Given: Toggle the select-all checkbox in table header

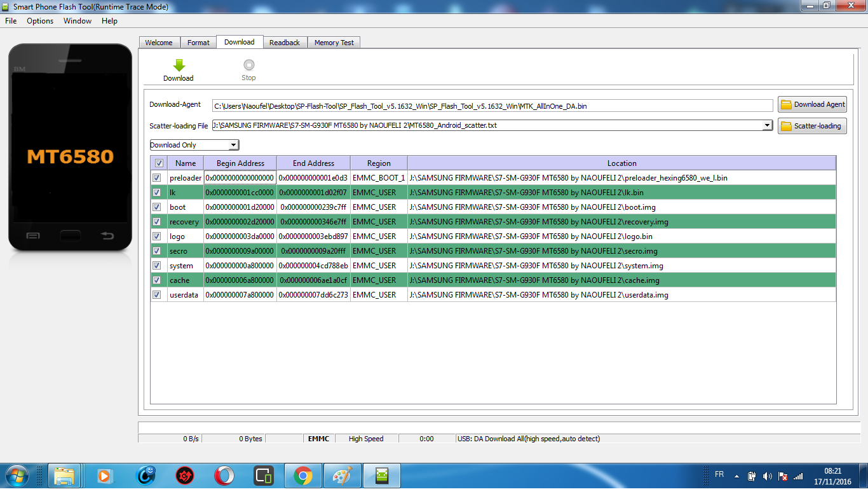Looking at the screenshot, I should 159,163.
